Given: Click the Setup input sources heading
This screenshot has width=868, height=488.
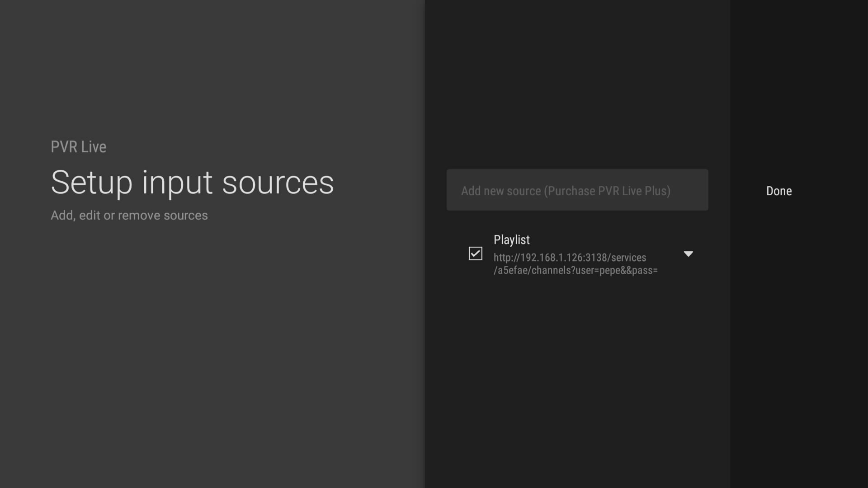Looking at the screenshot, I should pyautogui.click(x=192, y=183).
